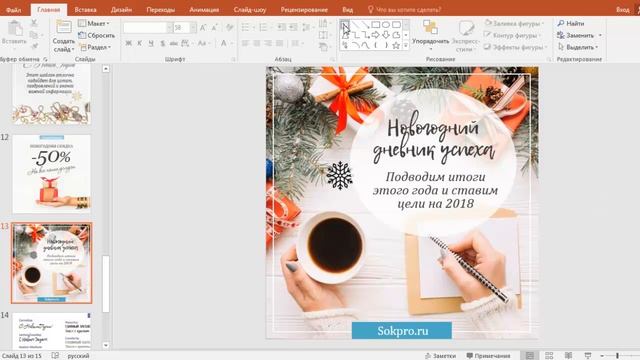Screen dimensions: 640x360
Task: Open the font size dropdown arrow
Action: point(193,27)
